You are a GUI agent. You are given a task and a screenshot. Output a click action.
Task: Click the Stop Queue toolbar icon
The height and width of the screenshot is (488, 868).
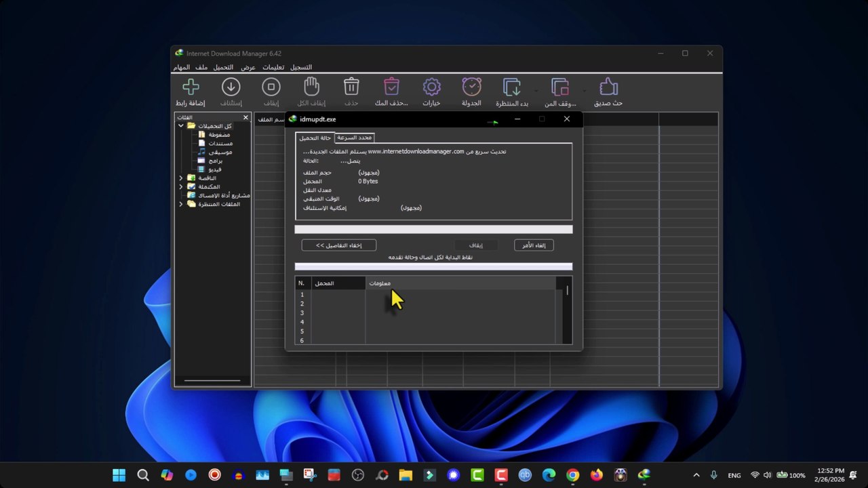(x=560, y=87)
